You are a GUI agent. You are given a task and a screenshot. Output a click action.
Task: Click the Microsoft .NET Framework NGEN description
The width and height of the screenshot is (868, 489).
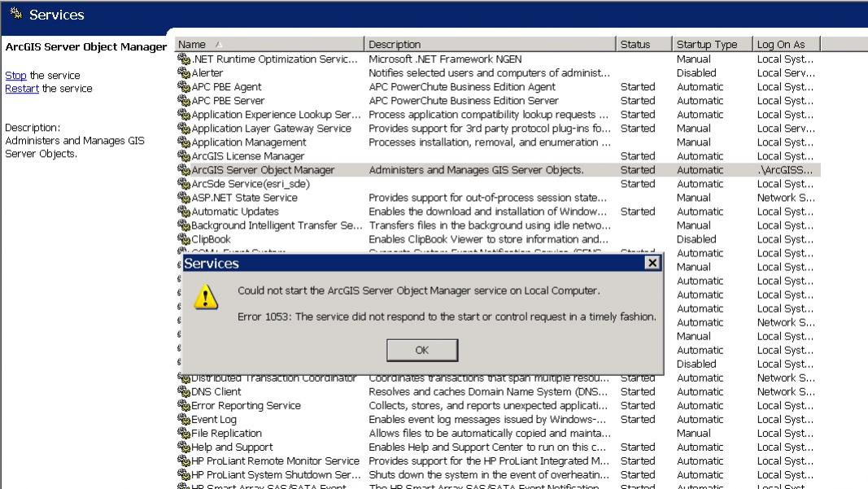pyautogui.click(x=445, y=59)
